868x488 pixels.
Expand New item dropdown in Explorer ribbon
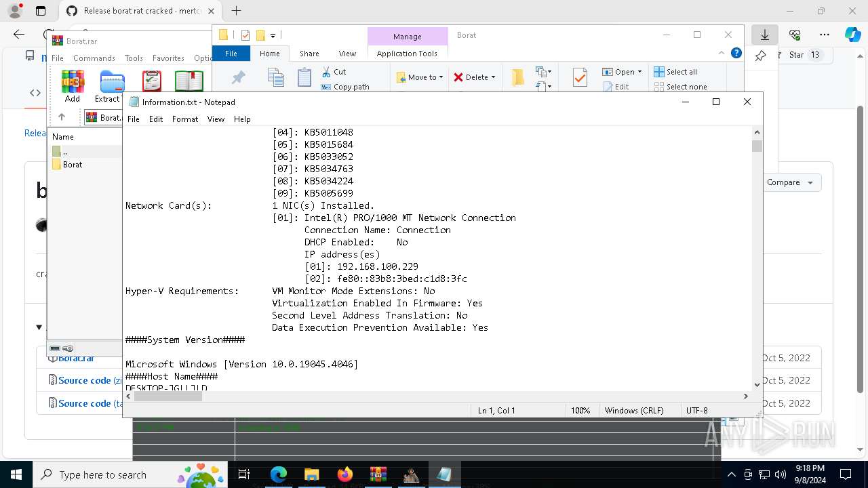point(542,72)
